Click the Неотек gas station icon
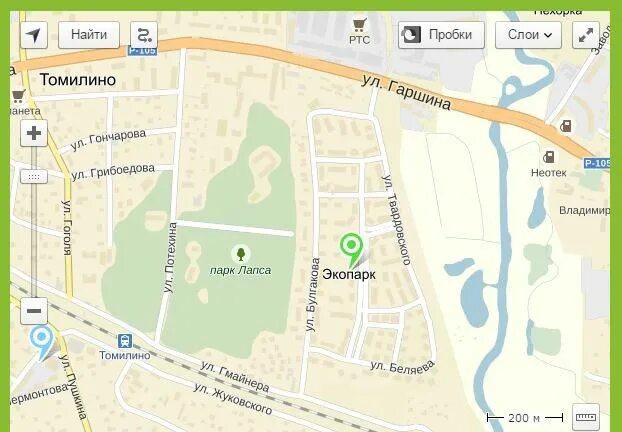Viewport: 622px width, 432px height. click(549, 157)
